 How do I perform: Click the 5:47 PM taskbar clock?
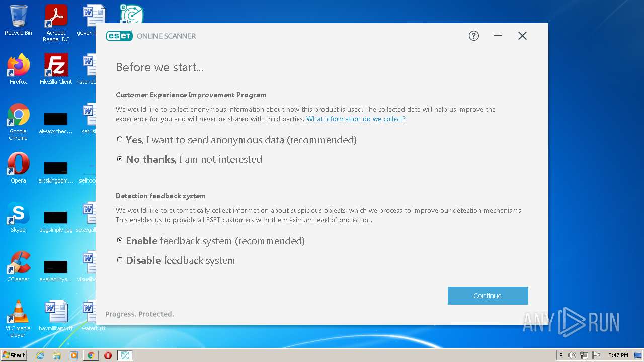click(618, 355)
